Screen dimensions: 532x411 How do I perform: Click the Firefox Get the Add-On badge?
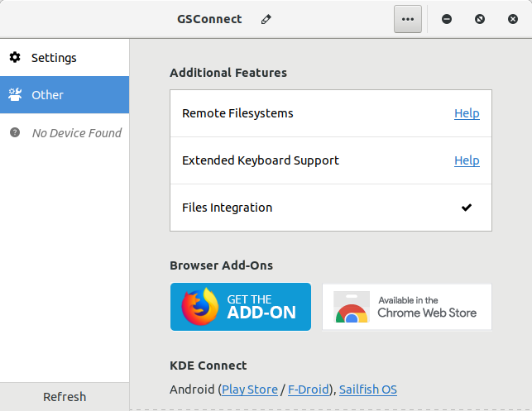[x=241, y=307]
